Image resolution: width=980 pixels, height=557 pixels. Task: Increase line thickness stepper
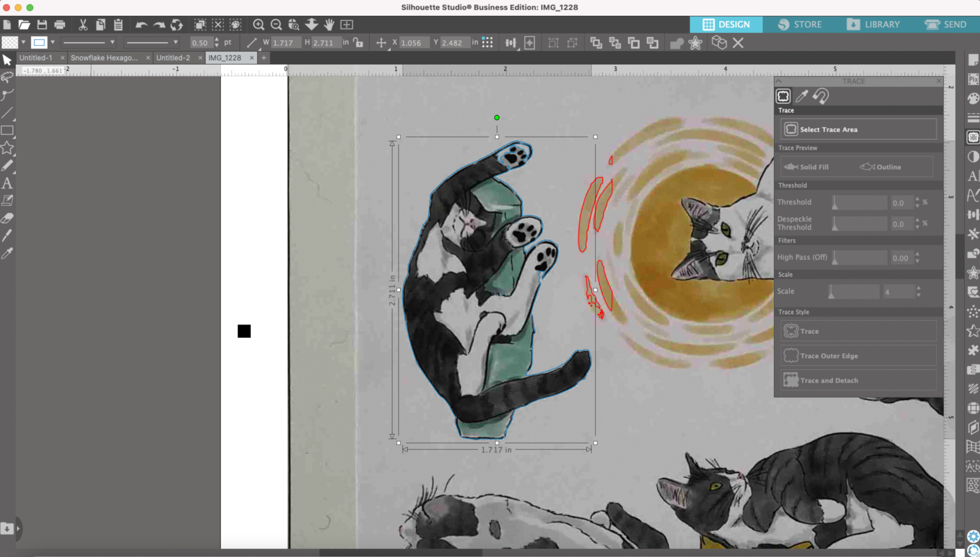point(217,40)
